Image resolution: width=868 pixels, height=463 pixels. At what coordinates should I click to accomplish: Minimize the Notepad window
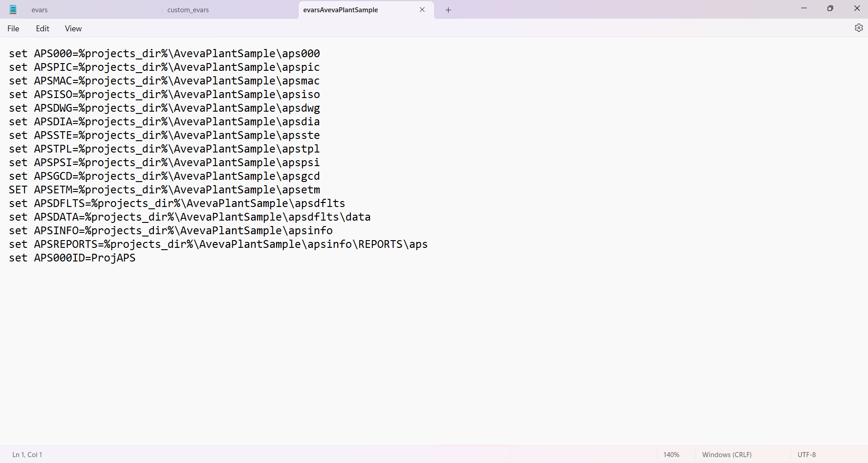pyautogui.click(x=804, y=9)
